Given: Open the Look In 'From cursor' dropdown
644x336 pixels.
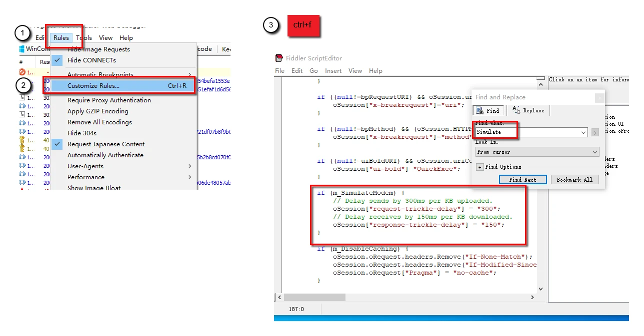Looking at the screenshot, I should pos(537,152).
